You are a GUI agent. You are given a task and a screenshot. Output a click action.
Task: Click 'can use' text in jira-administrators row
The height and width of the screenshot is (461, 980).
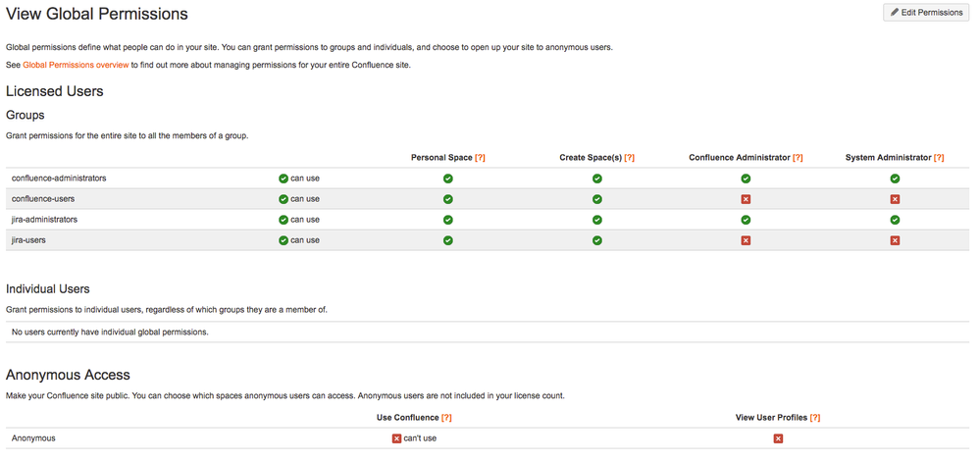(x=305, y=220)
